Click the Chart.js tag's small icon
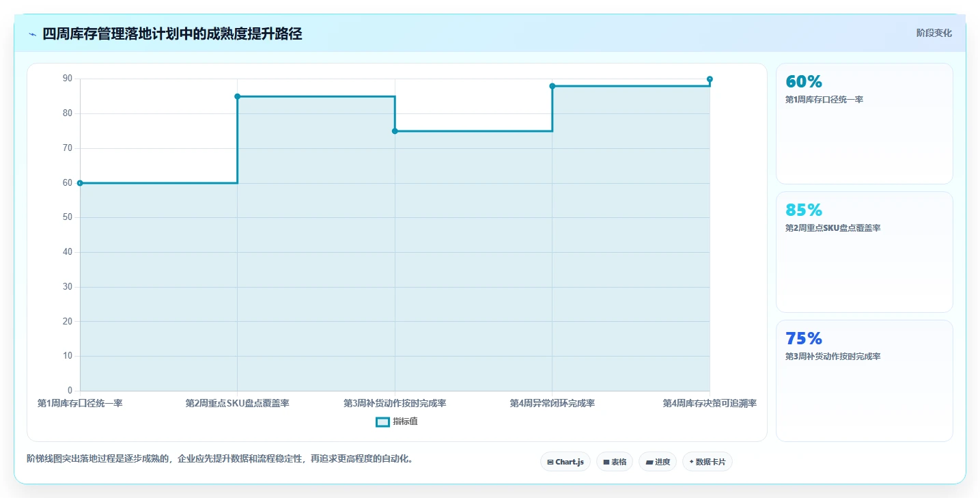This screenshot has height=498, width=980. point(550,462)
